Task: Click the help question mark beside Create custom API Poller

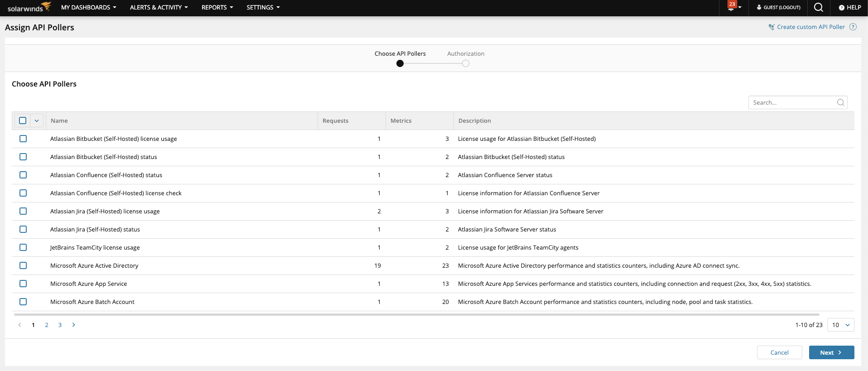Action: click(853, 27)
